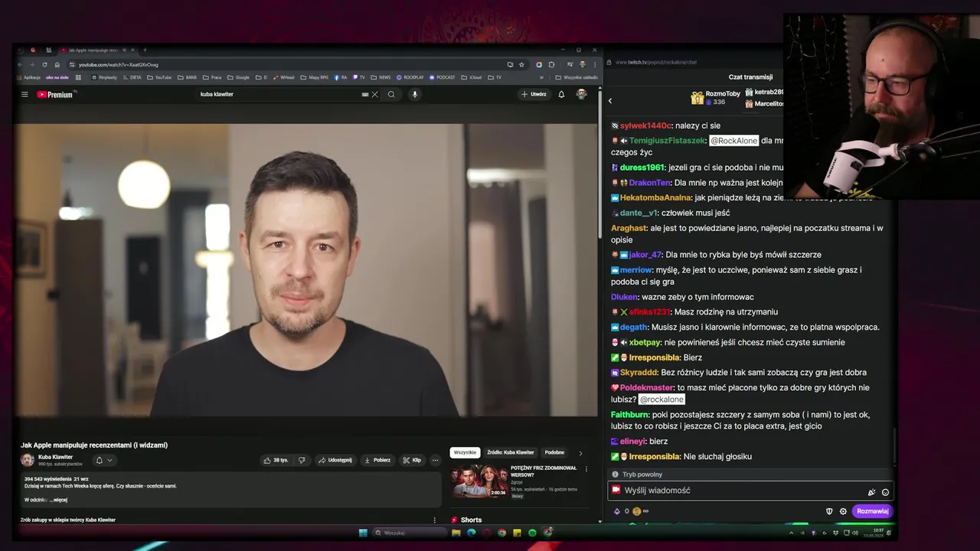Collapse the Twitch chat with left arrow
The width and height of the screenshot is (980, 551).
(610, 100)
